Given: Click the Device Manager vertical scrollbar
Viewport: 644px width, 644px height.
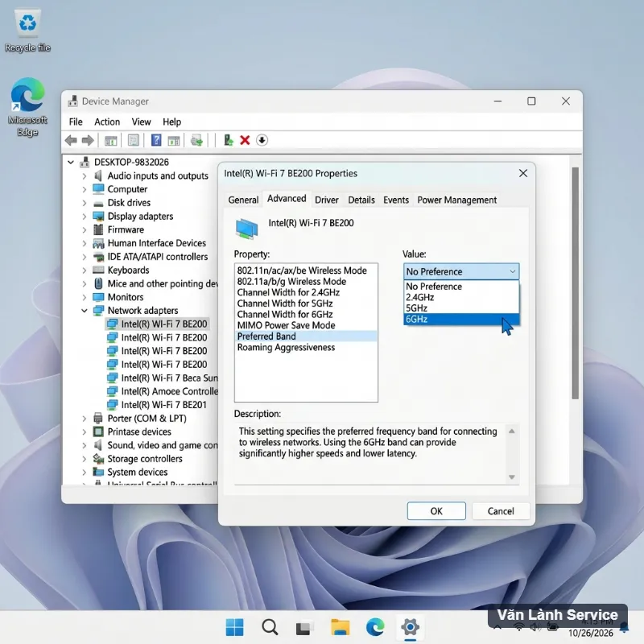Looking at the screenshot, I should [x=575, y=283].
